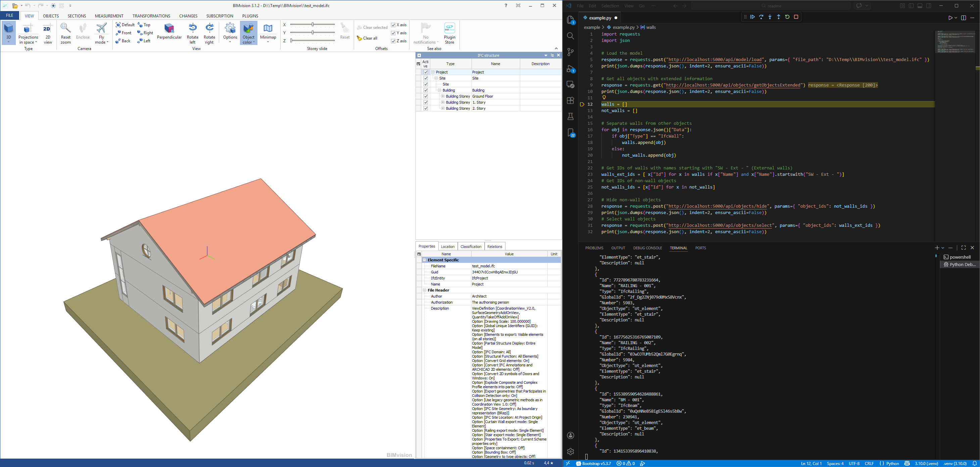
Task: Toggle active checkbox for Ground Floor storey
Action: (426, 96)
